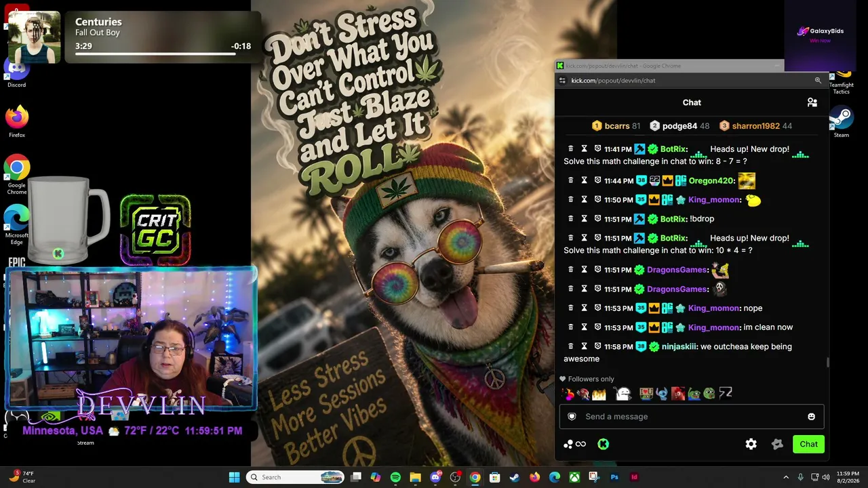Open taskbar clock 11:59 PM 8/2/2026

coord(848,477)
